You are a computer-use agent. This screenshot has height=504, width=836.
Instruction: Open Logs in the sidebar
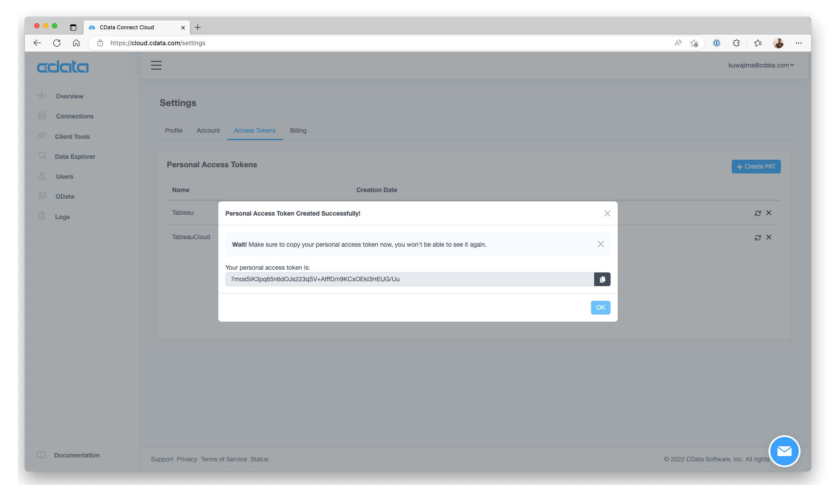[62, 217]
